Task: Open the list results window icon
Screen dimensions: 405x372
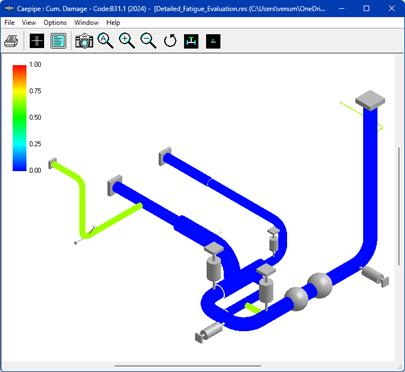Action: click(58, 41)
